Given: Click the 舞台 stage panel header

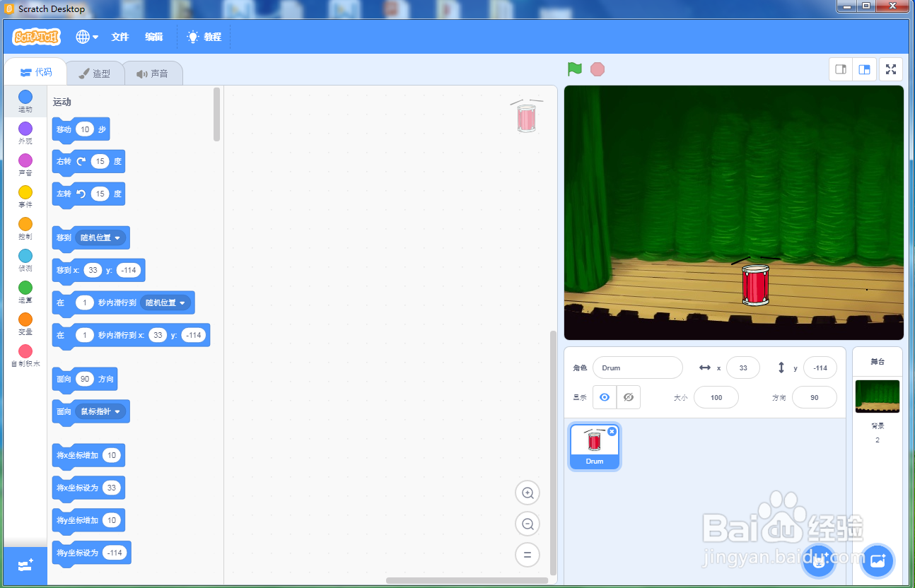Looking at the screenshot, I should tap(878, 361).
